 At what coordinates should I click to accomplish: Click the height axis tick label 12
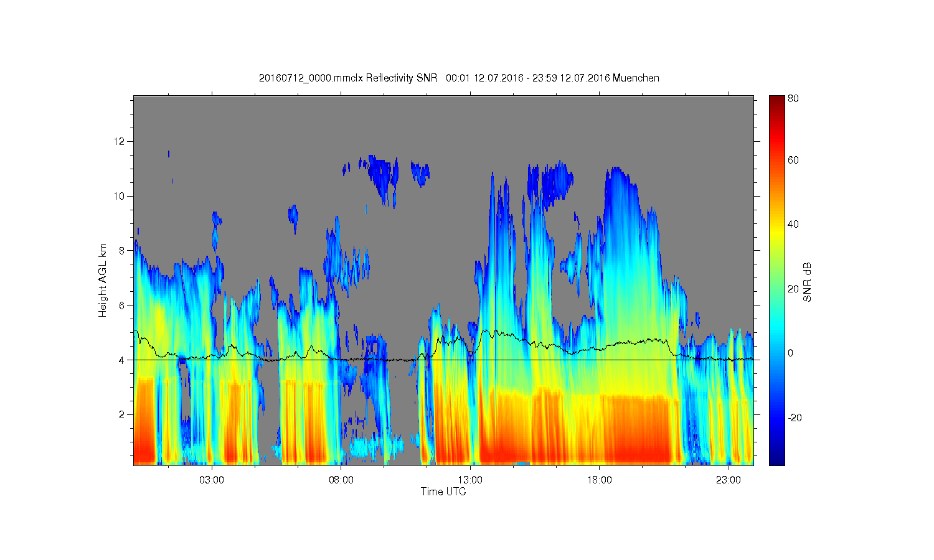[x=121, y=141]
